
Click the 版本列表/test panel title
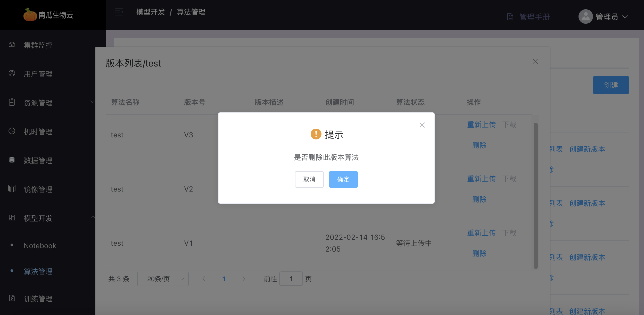click(x=133, y=63)
